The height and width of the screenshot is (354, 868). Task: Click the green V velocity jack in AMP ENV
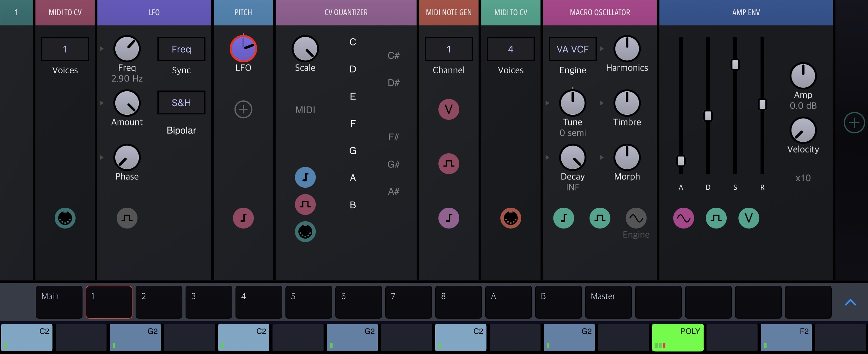point(749,218)
